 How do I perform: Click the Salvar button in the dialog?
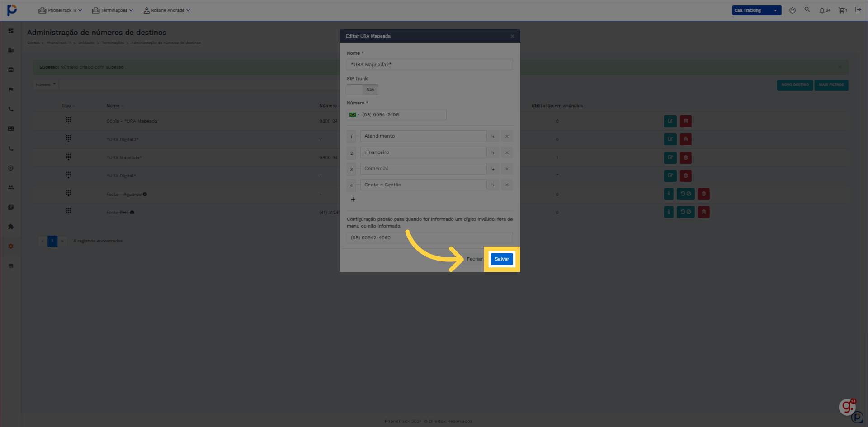(502, 259)
